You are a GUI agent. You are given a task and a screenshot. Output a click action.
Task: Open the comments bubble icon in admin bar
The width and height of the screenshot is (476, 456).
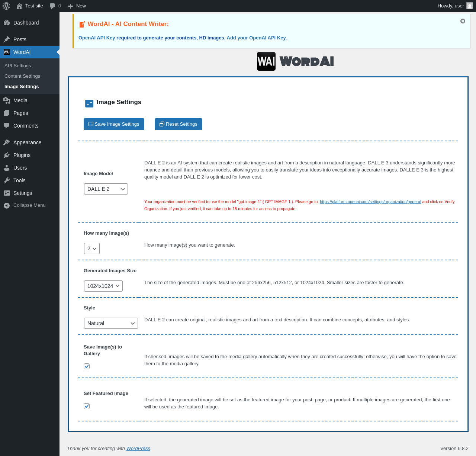pos(52,6)
